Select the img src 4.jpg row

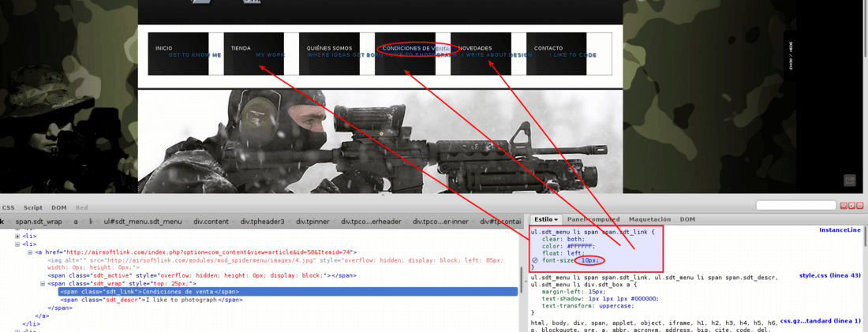click(275, 263)
